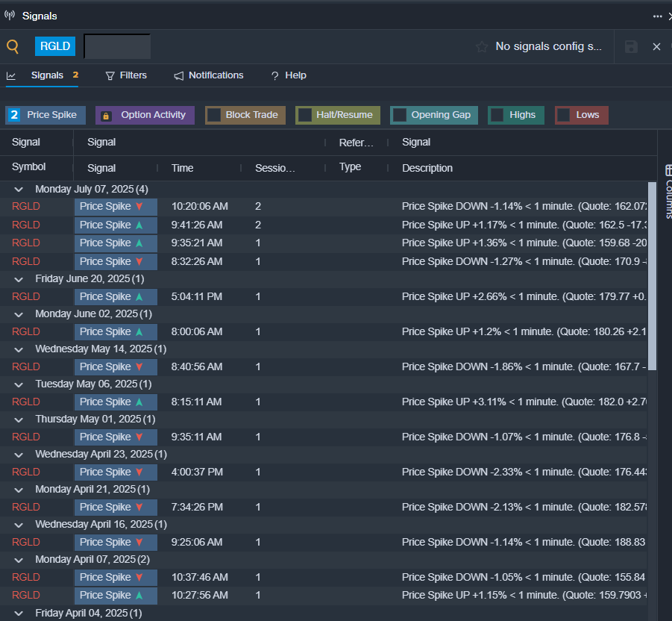Image resolution: width=672 pixels, height=621 pixels.
Task: Click RGLD symbol in the 9:35:11 AM row
Action: [25, 437]
